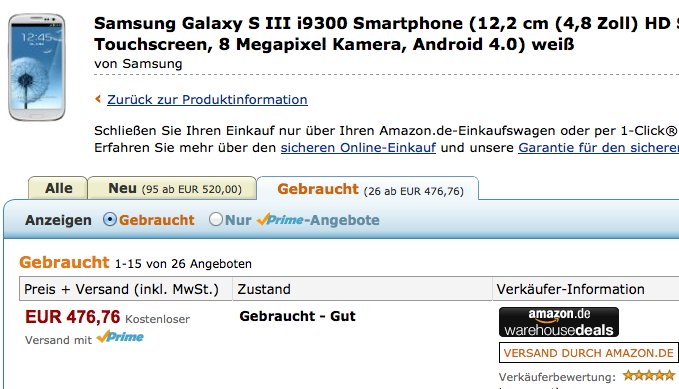Select the Gebraucht tab with 26 offers
Screen dimensions: 679x389
tap(368, 189)
